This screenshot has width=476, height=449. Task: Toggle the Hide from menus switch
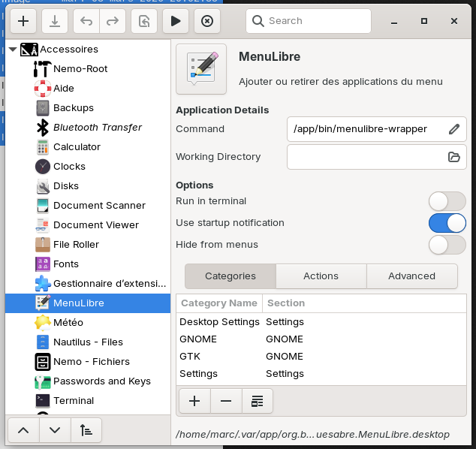point(447,245)
